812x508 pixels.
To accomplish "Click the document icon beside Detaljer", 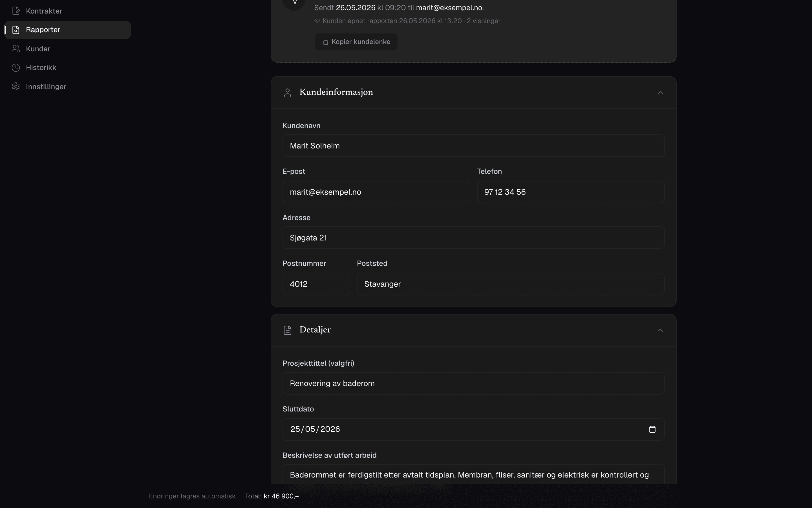I will coord(288,330).
